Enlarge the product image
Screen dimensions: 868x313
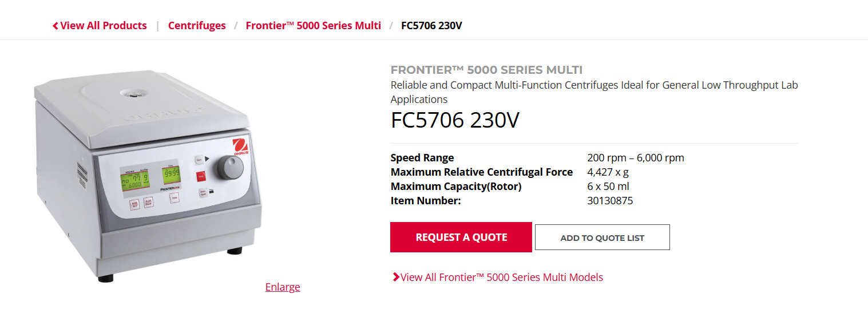click(283, 287)
